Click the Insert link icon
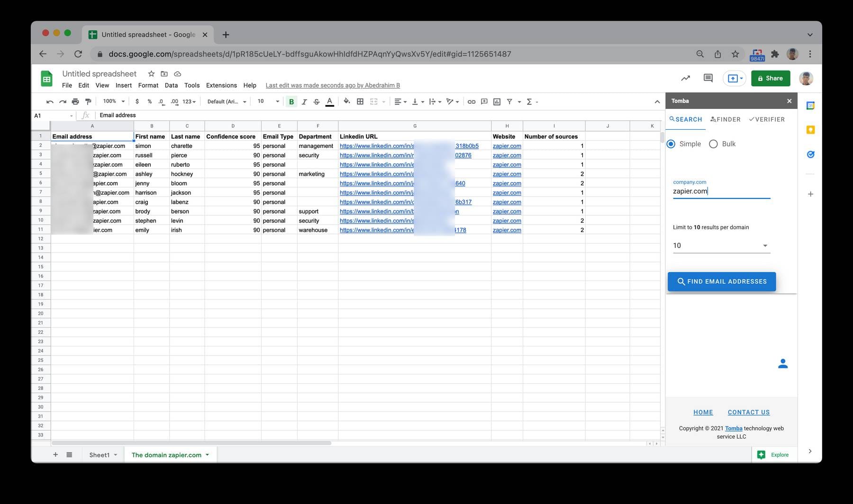The width and height of the screenshot is (853, 504). point(472,102)
